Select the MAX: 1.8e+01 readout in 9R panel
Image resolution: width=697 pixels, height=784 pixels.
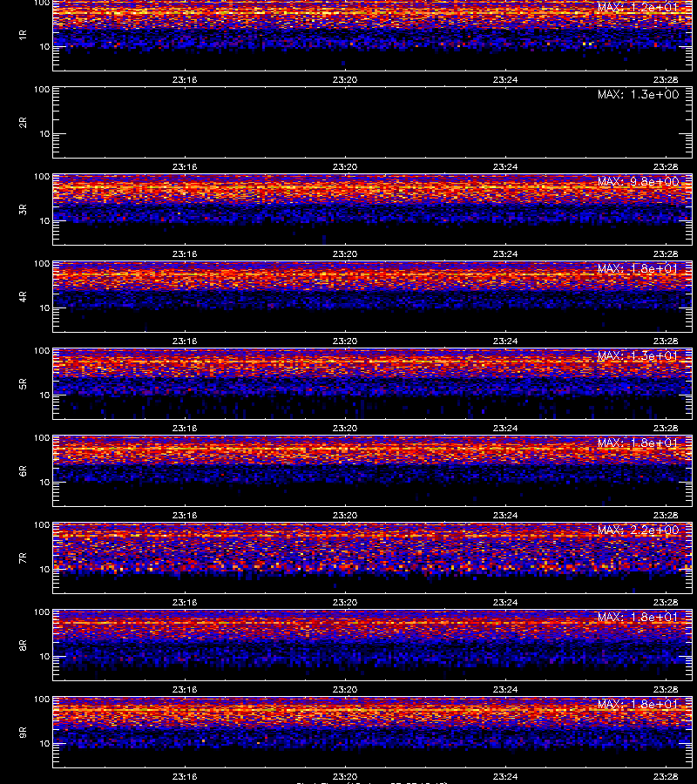(x=638, y=705)
